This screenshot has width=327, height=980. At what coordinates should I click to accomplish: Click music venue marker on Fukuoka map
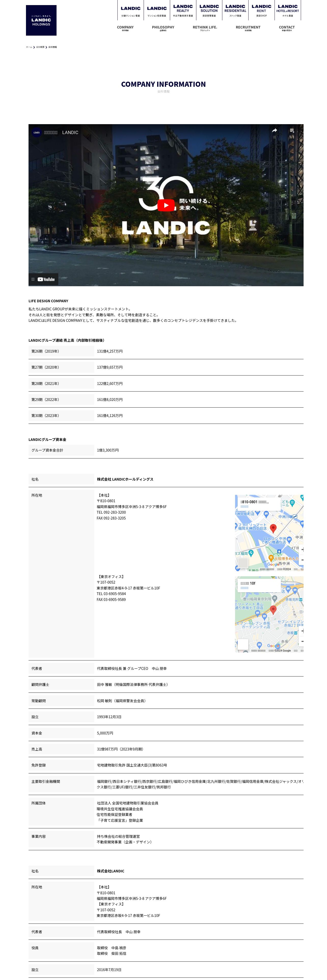tap(251, 553)
